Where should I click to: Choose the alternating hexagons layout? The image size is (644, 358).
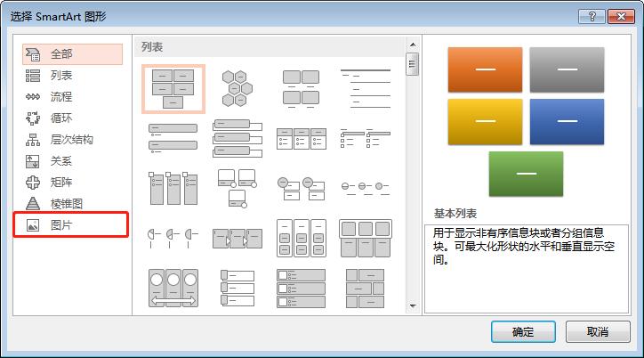237,88
